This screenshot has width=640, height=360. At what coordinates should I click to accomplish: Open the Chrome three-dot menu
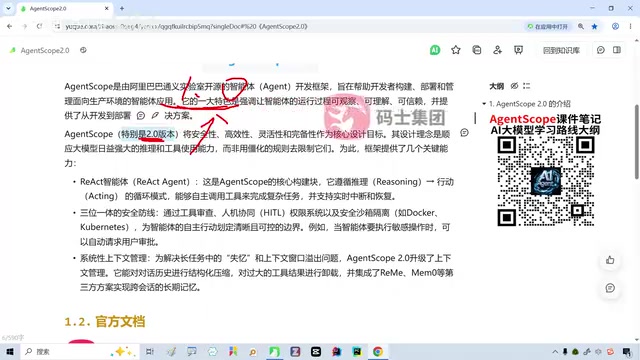pyautogui.click(x=631, y=27)
